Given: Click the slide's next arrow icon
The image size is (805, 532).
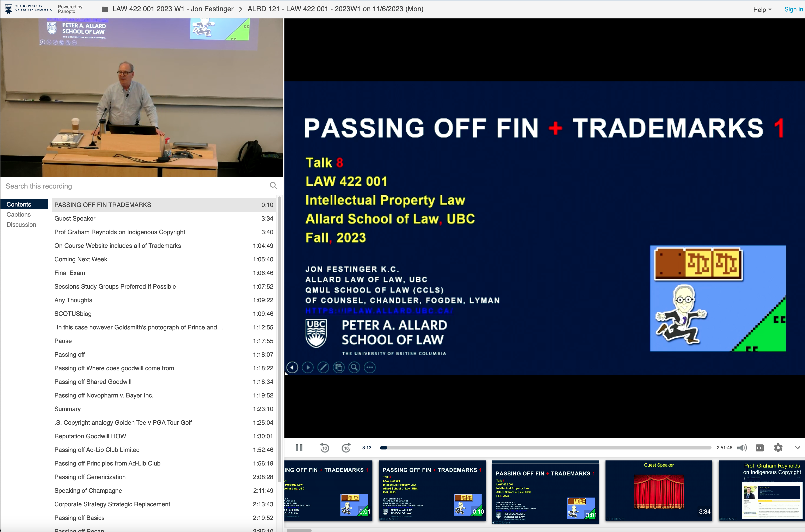Looking at the screenshot, I should 308,367.
